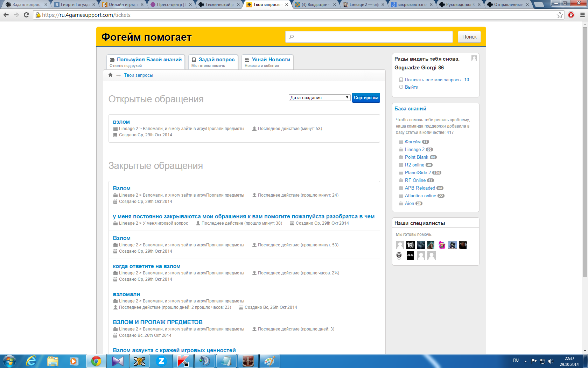Click the skull specialist avatar
The height and width of the screenshot is (368, 588).
pos(399,255)
